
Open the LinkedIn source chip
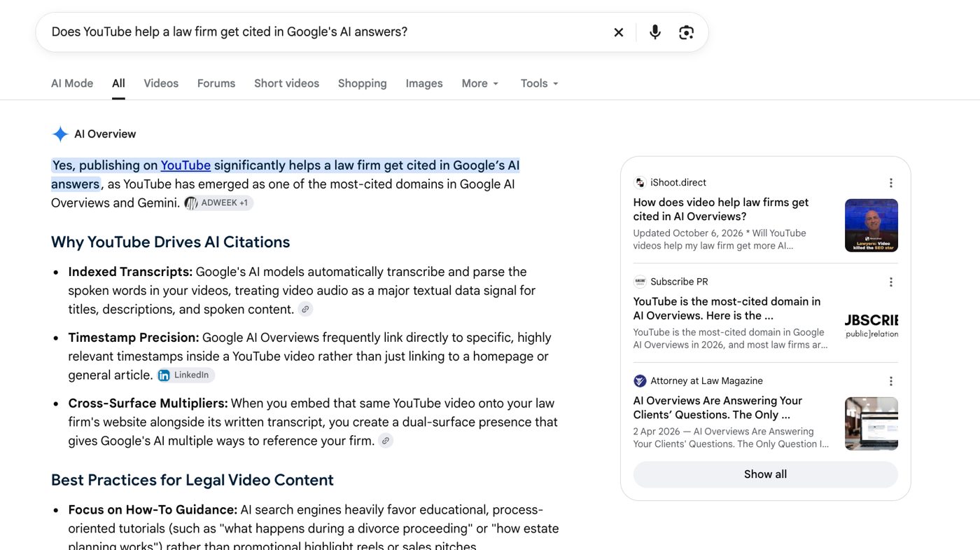[185, 375]
